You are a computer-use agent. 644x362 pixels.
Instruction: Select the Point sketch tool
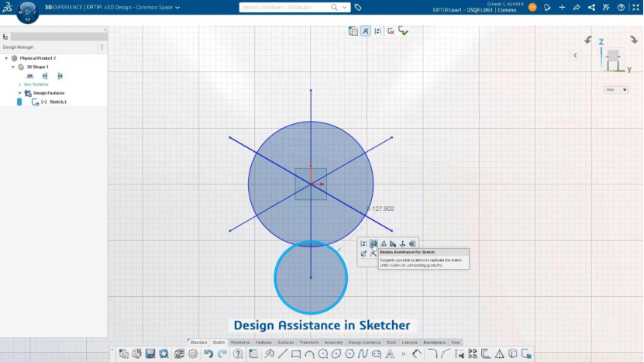tap(403, 353)
